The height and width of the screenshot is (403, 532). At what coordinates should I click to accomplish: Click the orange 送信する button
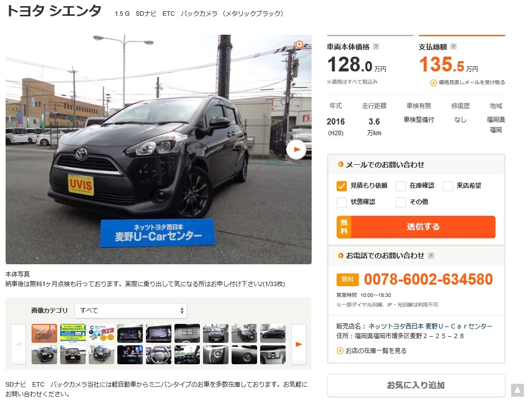pyautogui.click(x=416, y=226)
